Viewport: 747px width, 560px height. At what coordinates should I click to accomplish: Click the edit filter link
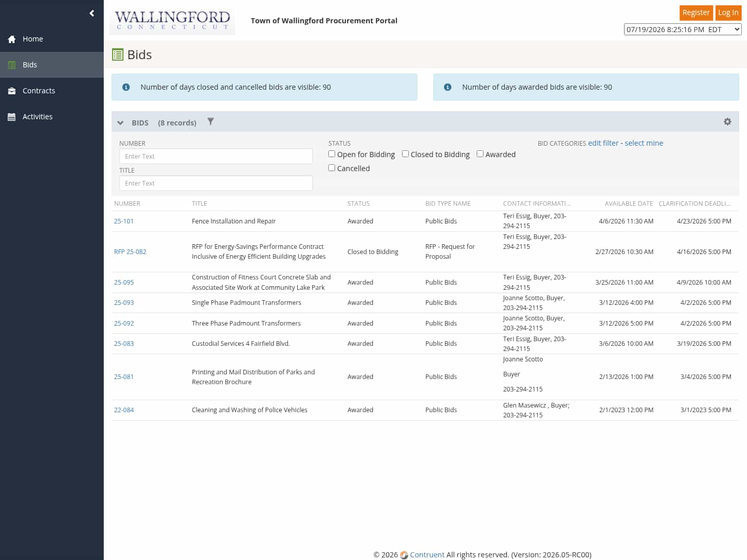(603, 143)
